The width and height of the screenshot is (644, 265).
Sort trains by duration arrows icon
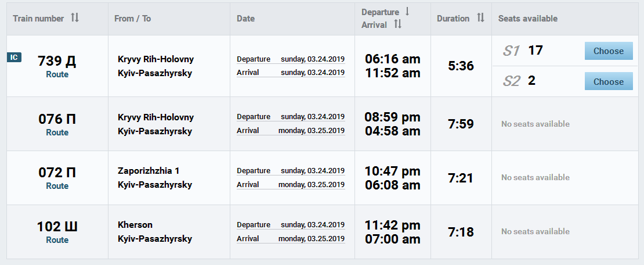click(480, 18)
